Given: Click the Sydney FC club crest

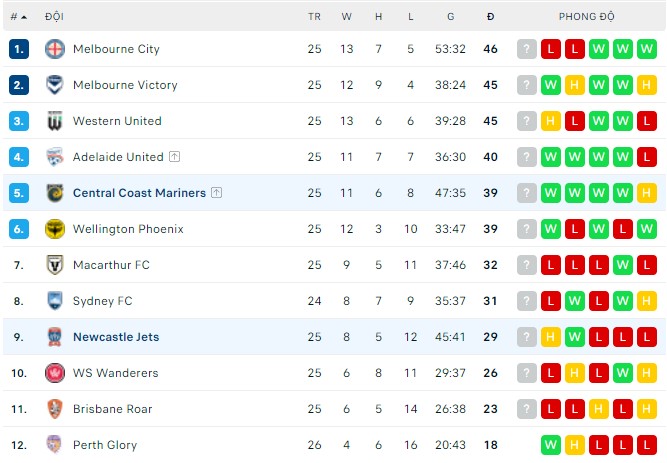Looking at the screenshot, I should 55,301.
